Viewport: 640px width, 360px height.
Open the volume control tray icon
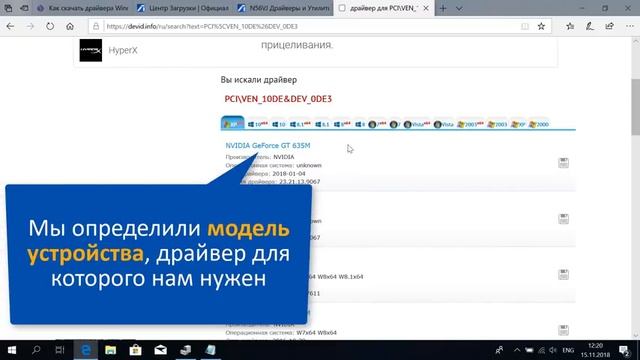pyautogui.click(x=553, y=350)
